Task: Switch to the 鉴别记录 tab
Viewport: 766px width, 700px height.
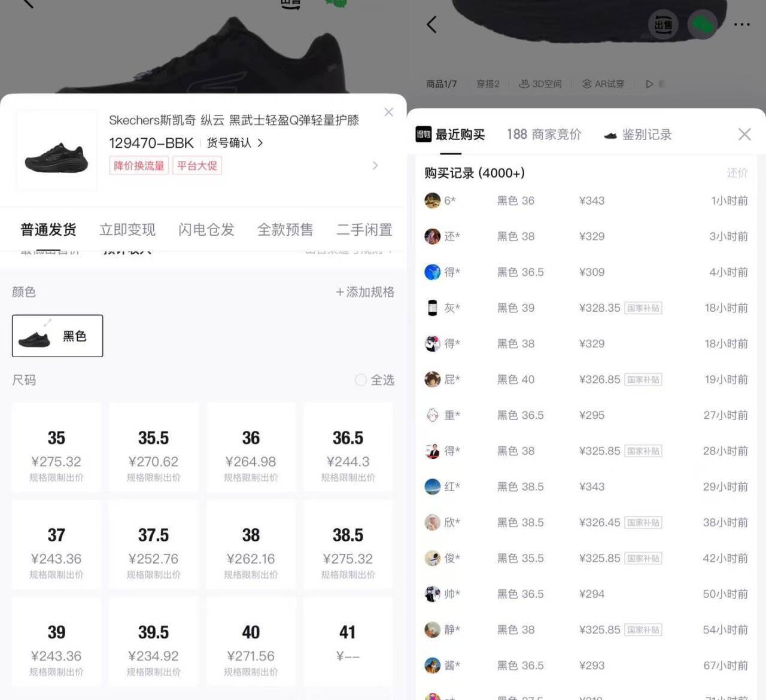Action: click(638, 135)
